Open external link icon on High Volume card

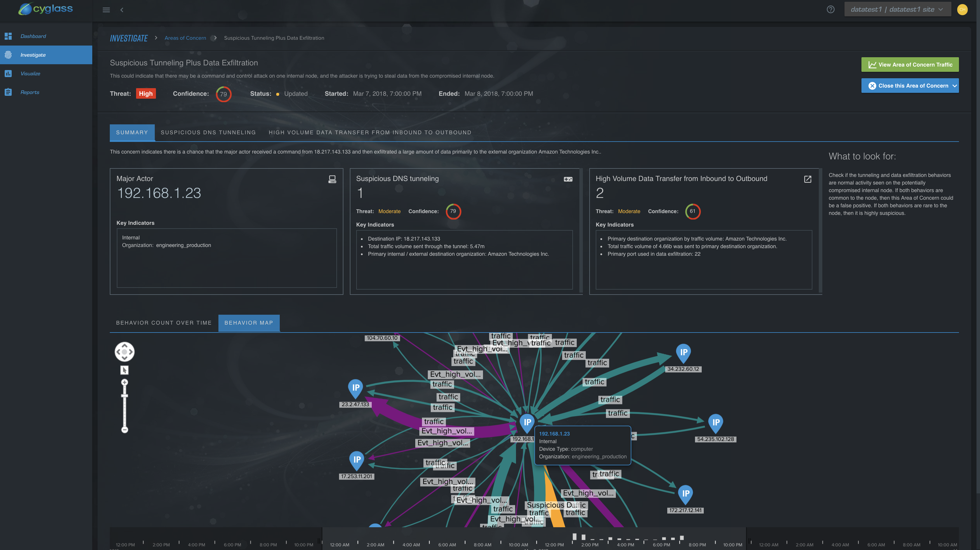click(x=808, y=179)
